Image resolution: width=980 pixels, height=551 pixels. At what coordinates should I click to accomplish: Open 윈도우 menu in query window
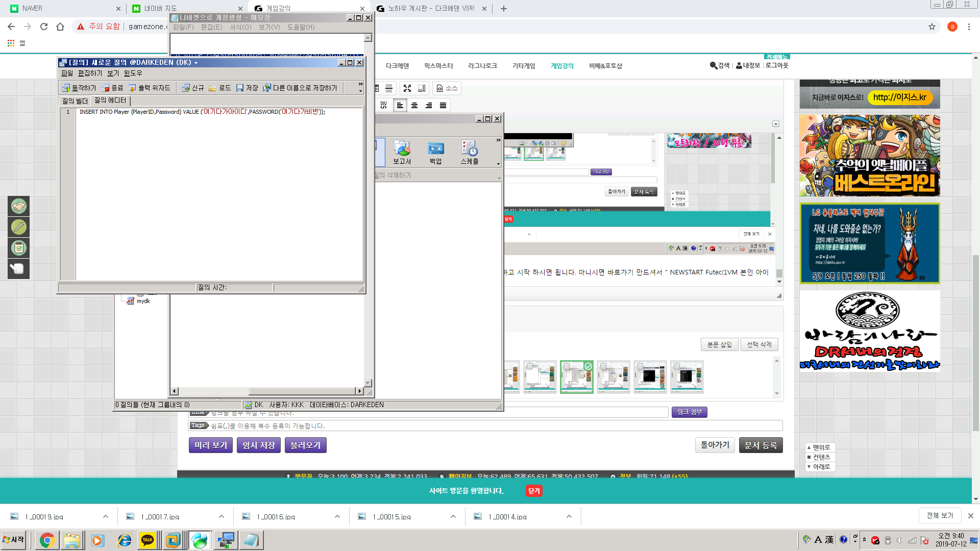click(133, 73)
